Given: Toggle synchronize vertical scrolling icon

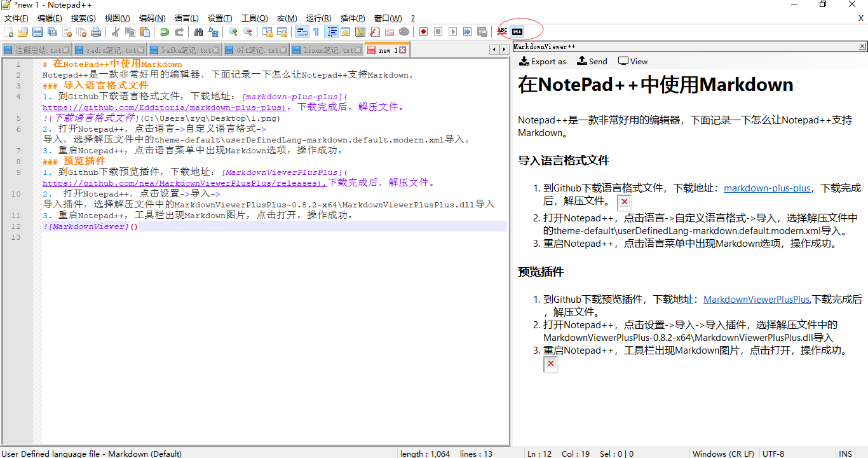Looking at the screenshot, I should click(268, 31).
